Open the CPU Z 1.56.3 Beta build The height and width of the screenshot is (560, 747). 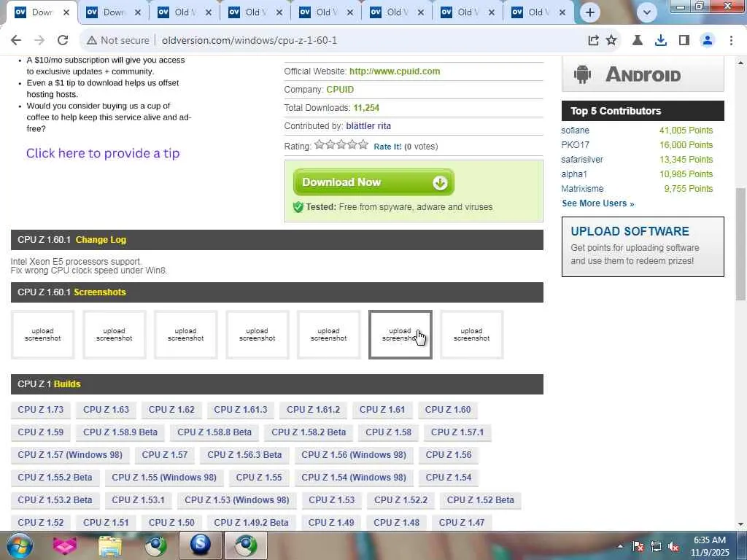pyautogui.click(x=244, y=455)
